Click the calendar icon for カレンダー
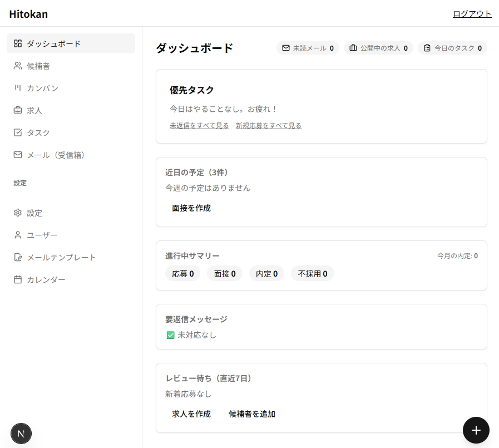Image resolution: width=499 pixels, height=448 pixels. coord(18,279)
